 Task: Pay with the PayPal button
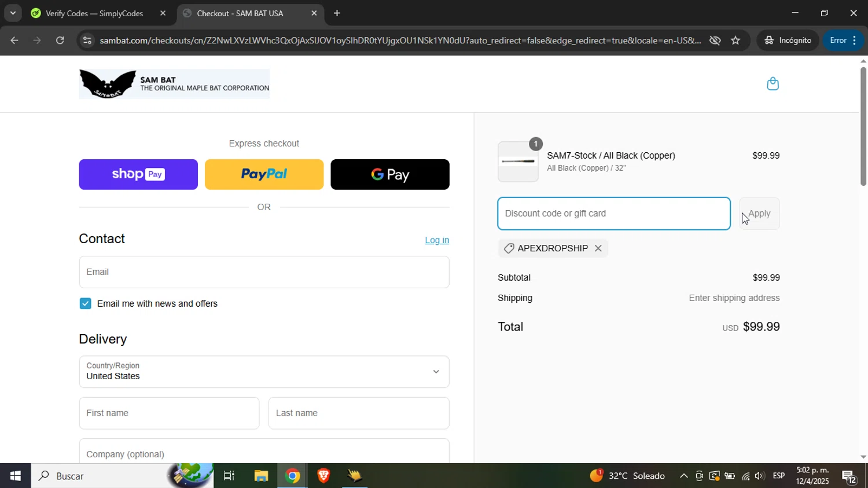(264, 174)
